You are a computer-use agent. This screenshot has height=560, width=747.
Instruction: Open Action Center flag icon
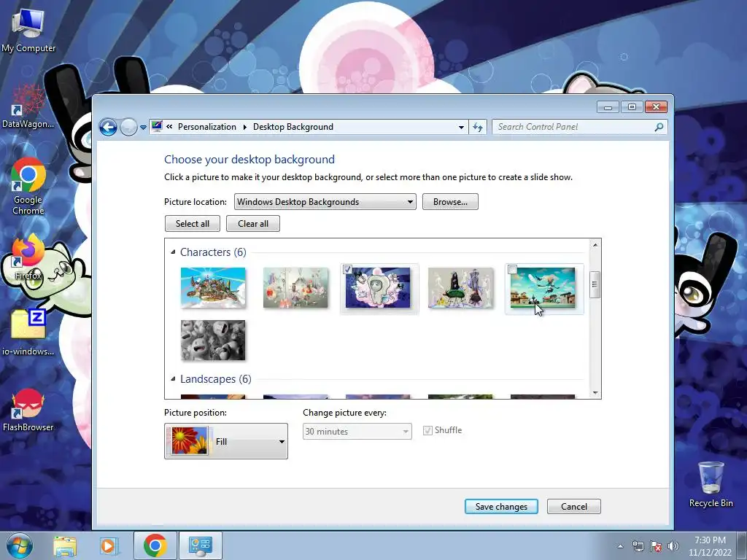(656, 546)
